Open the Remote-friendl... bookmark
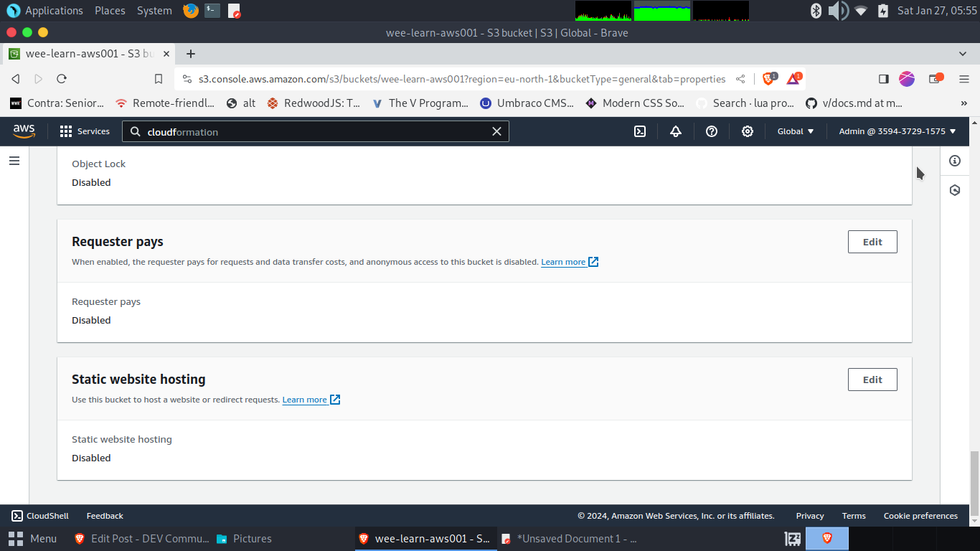Screen dimensions: 980x551 pyautogui.click(x=165, y=103)
